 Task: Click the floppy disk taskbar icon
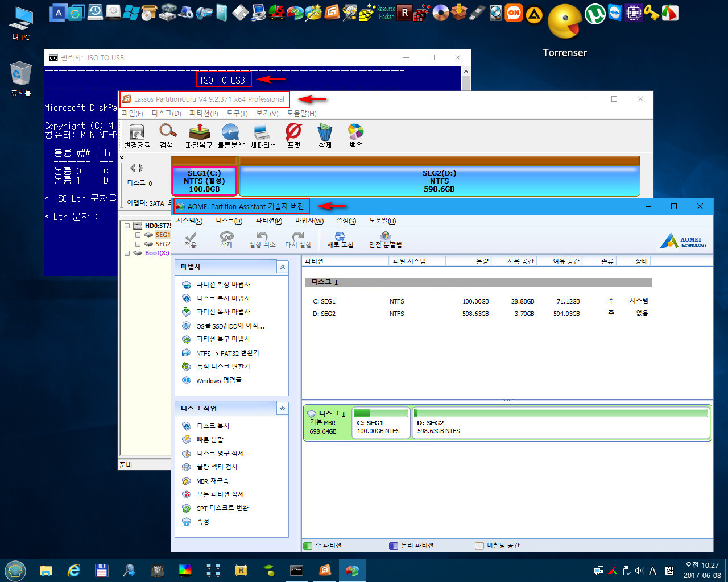101,570
